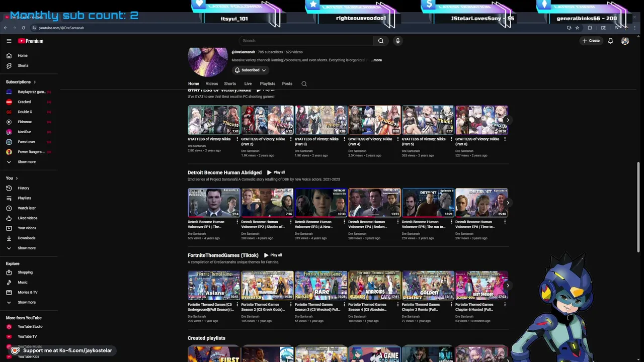Open the hamburger guide menu
Viewport: 644px width, 362px height.
click(x=9, y=41)
